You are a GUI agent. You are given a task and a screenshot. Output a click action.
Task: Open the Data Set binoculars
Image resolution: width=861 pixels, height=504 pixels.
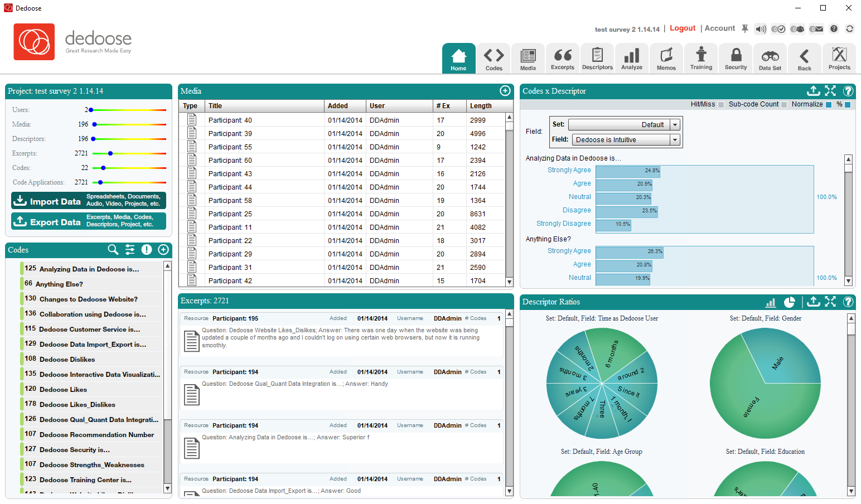(x=770, y=59)
